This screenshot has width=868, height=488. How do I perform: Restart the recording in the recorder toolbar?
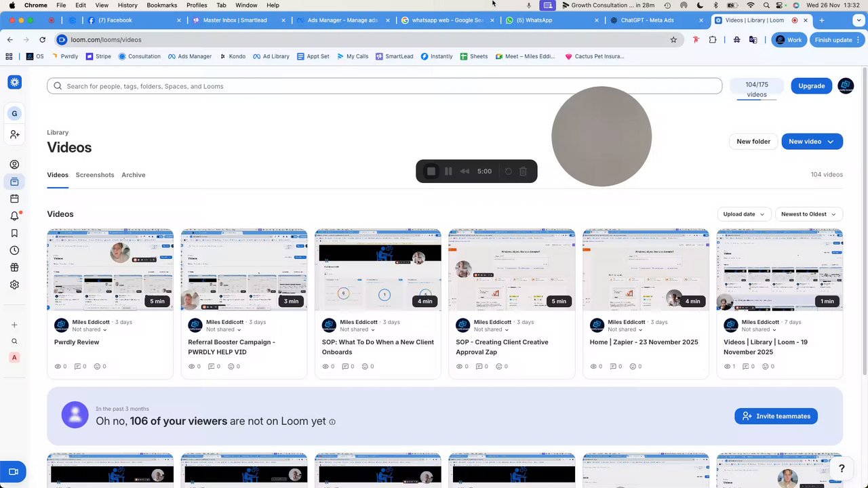pos(508,171)
